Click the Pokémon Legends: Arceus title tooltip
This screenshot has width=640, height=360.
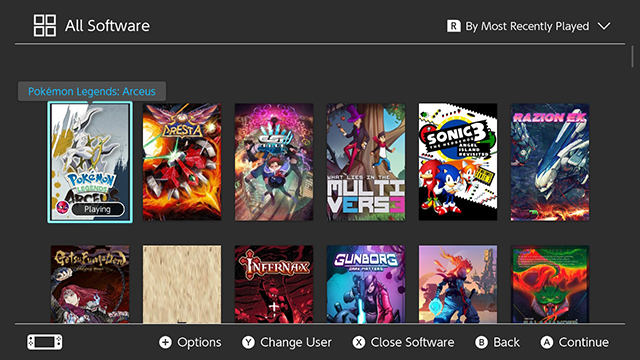[x=92, y=91]
